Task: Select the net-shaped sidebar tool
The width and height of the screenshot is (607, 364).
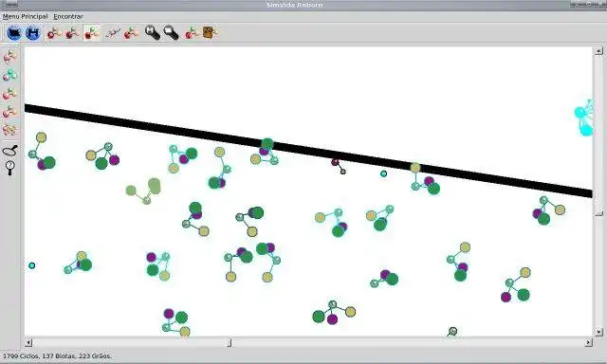Action: click(10, 150)
